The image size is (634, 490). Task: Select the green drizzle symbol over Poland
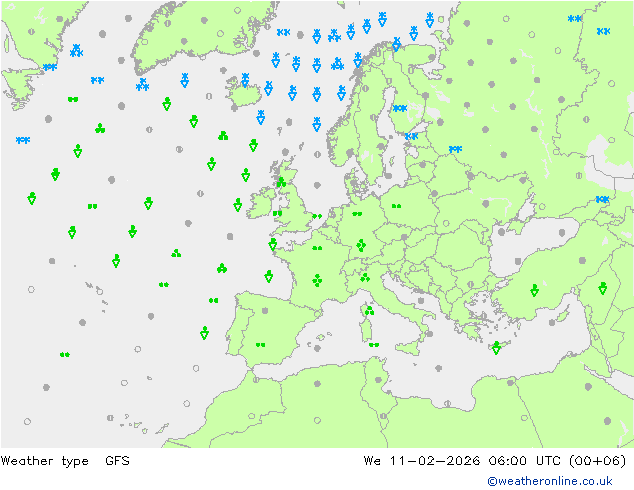click(x=396, y=206)
